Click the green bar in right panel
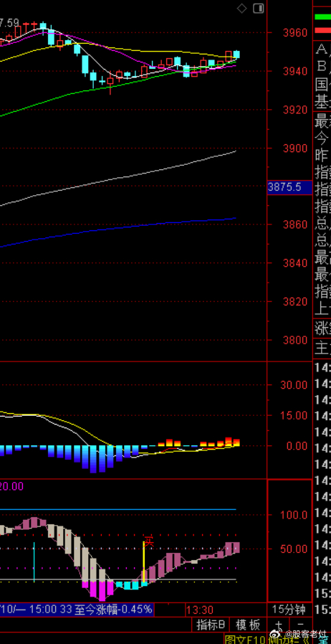 click(x=323, y=16)
